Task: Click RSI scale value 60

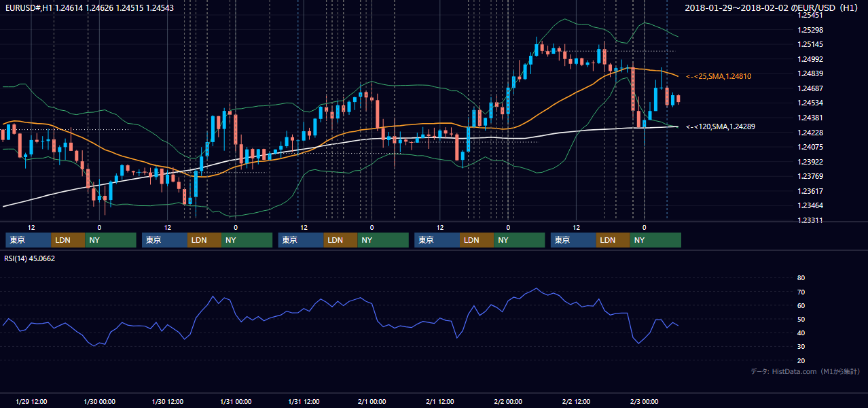Action: [x=801, y=305]
